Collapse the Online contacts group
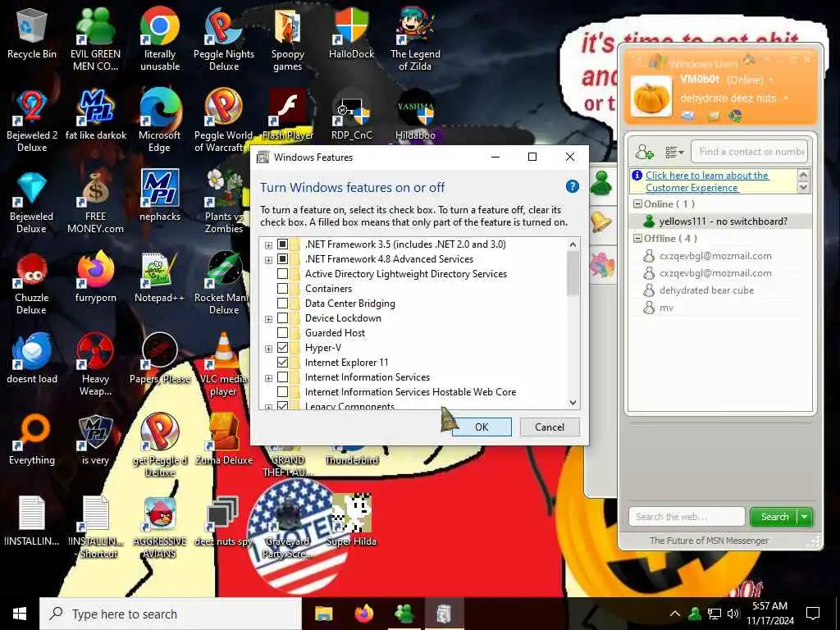The width and height of the screenshot is (840, 630). click(637, 204)
